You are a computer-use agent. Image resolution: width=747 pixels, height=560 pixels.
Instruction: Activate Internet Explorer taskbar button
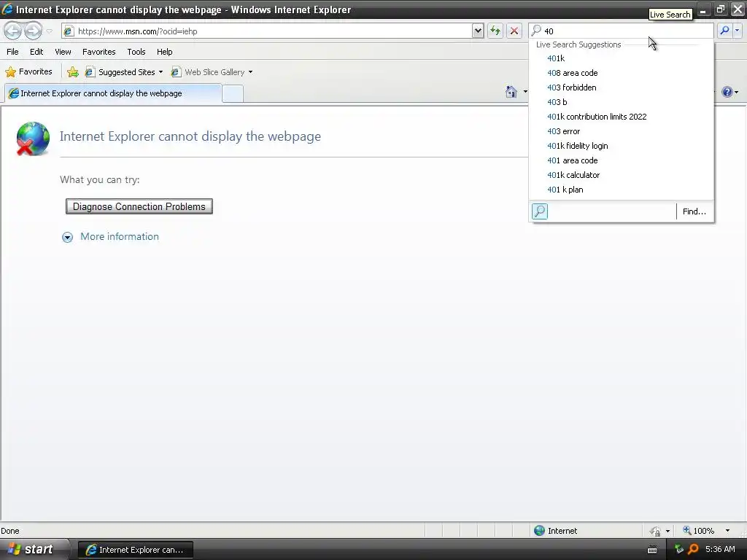coord(135,550)
